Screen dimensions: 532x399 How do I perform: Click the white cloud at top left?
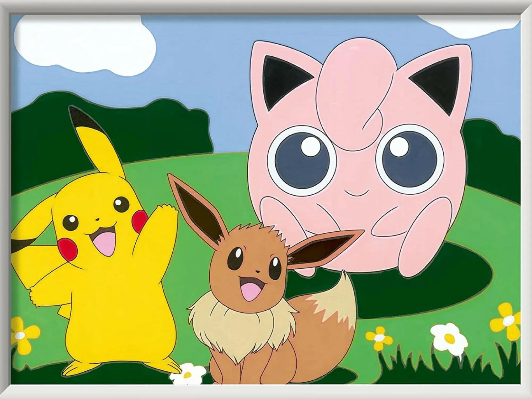[x=80, y=43]
